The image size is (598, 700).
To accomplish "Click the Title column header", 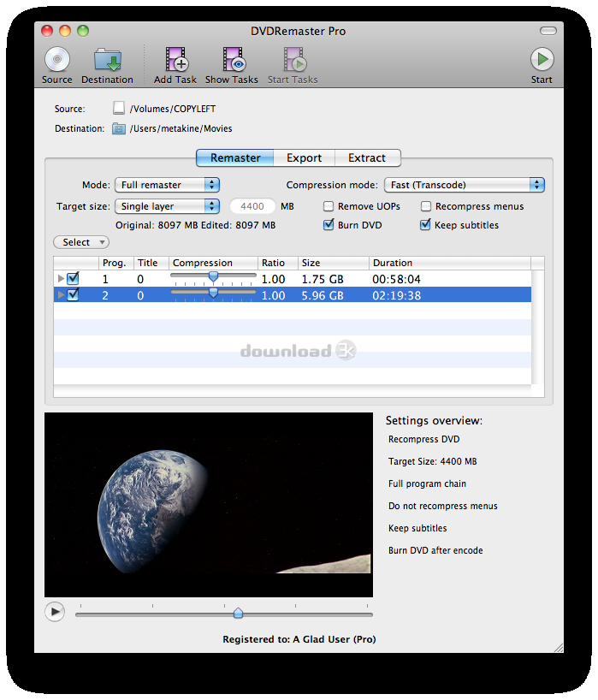I will point(151,263).
